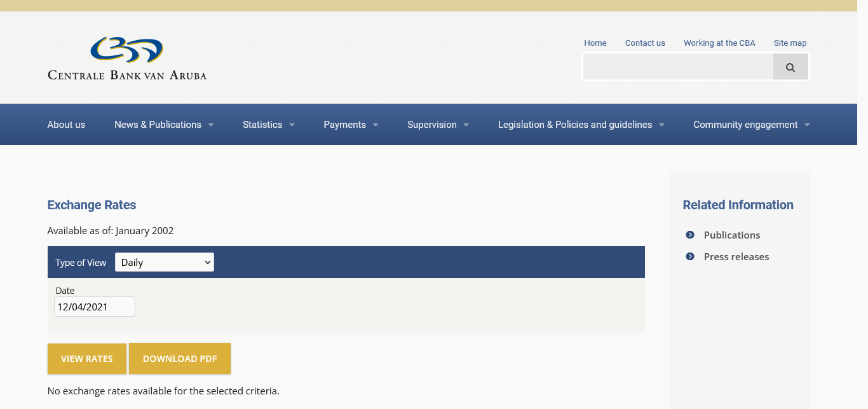Open Legislation & Policies and guidelines menu
The image size is (868, 409).
(580, 125)
